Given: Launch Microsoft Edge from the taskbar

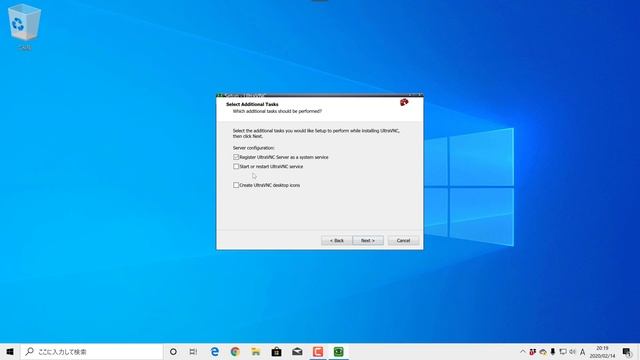Looking at the screenshot, I should click(215, 351).
